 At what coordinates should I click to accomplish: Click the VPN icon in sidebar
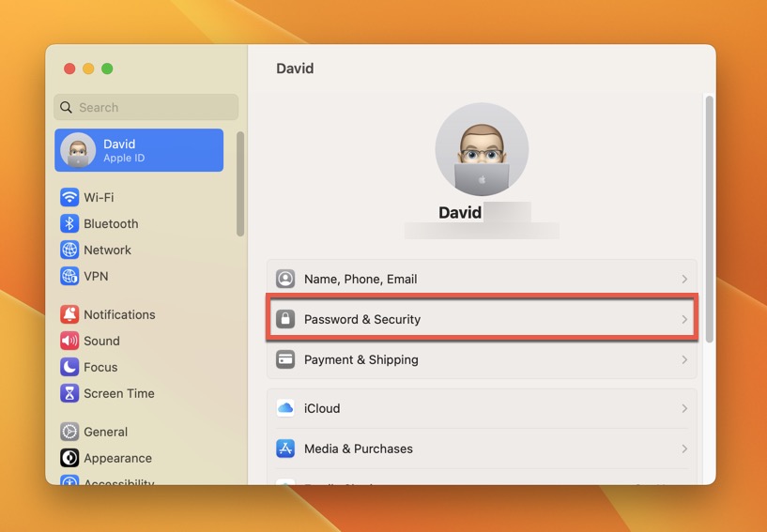tap(69, 276)
